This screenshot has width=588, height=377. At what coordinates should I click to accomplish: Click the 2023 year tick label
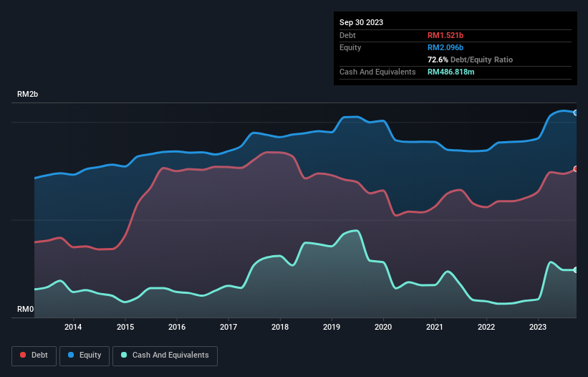click(x=538, y=328)
